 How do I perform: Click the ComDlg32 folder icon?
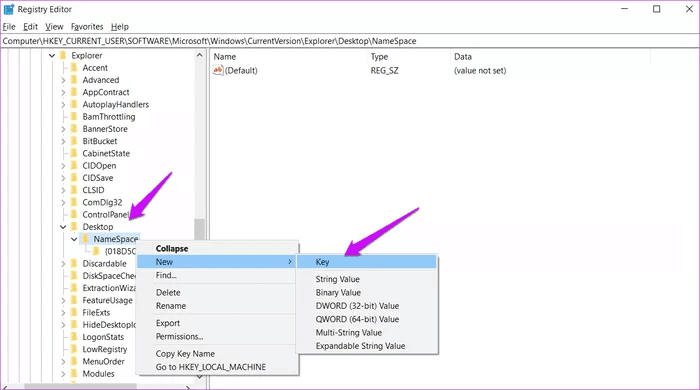tap(74, 202)
